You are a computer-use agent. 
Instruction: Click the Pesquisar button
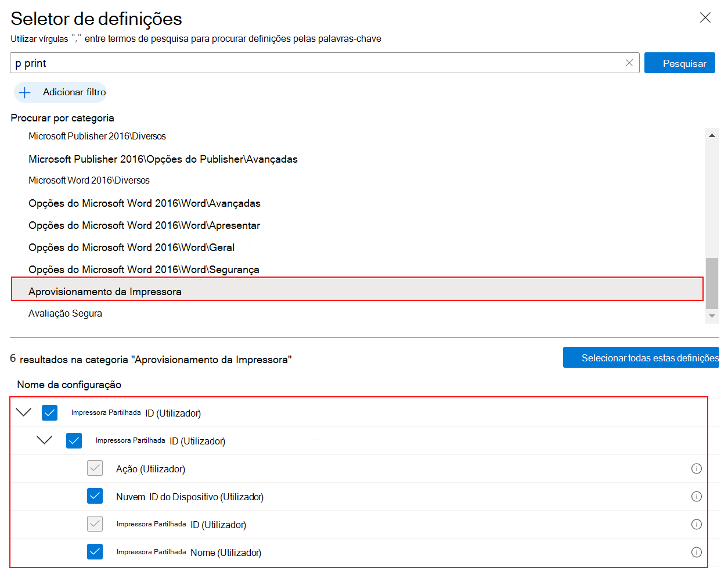pos(680,63)
